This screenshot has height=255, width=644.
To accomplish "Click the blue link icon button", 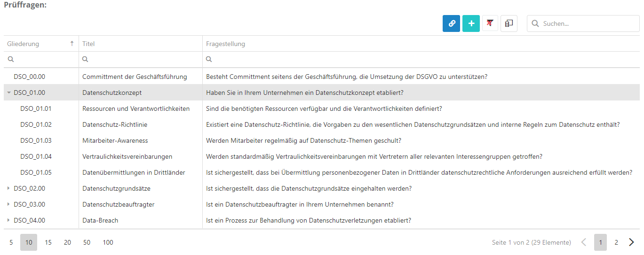I will click(x=451, y=23).
